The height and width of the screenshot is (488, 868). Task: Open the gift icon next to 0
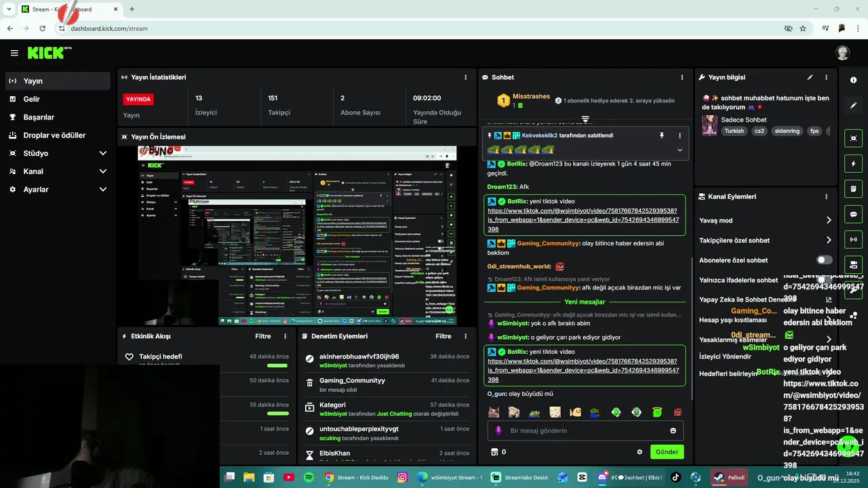coord(494,452)
